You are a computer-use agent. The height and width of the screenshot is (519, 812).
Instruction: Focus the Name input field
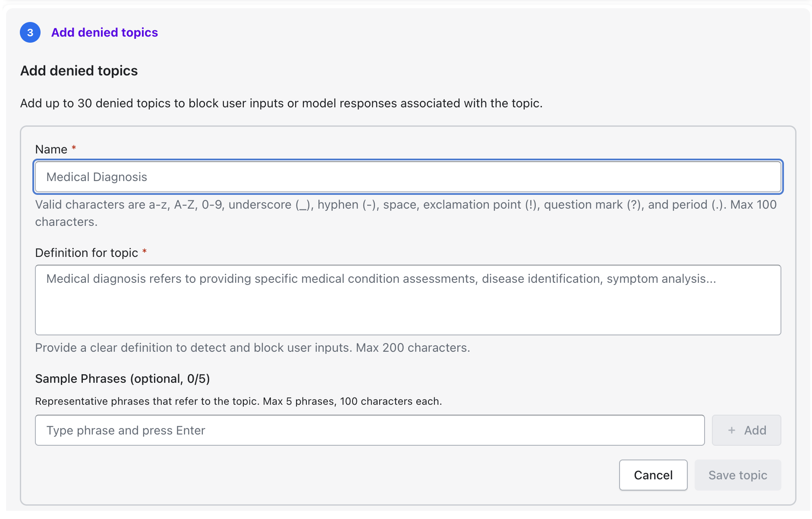408,177
